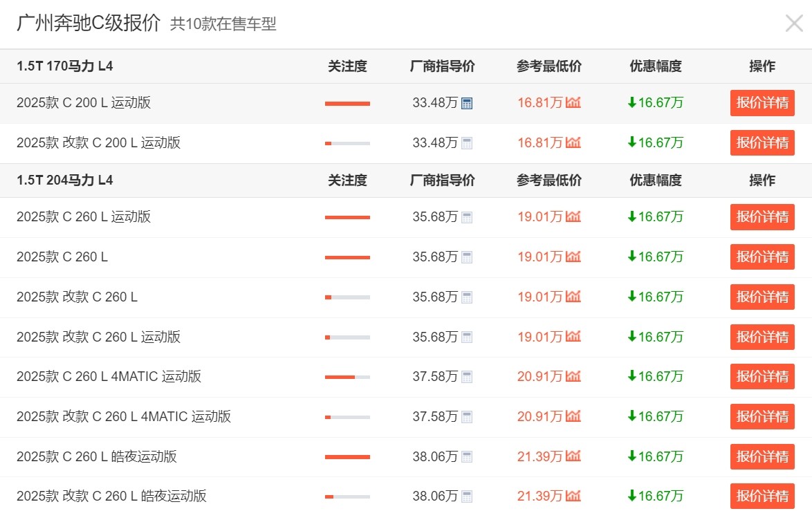Click 报价详情 for 2025款 C 260 L 运动版
812x511 pixels.
762,216
